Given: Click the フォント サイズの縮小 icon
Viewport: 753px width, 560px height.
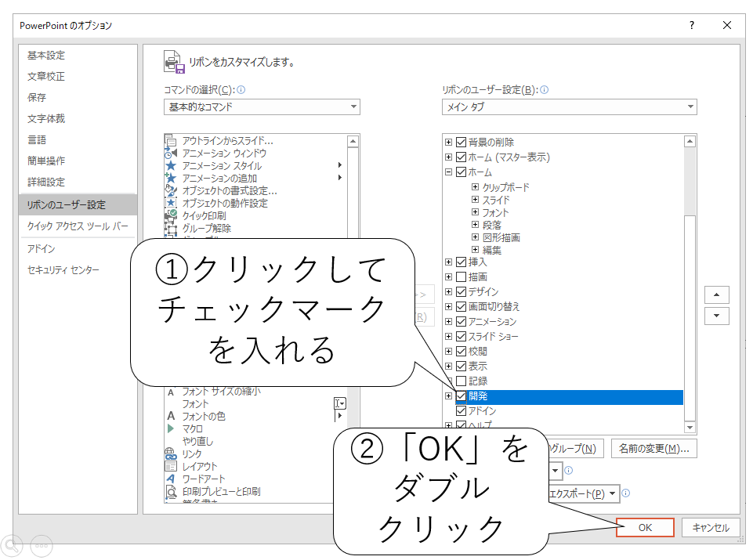Looking at the screenshot, I should point(171,392).
